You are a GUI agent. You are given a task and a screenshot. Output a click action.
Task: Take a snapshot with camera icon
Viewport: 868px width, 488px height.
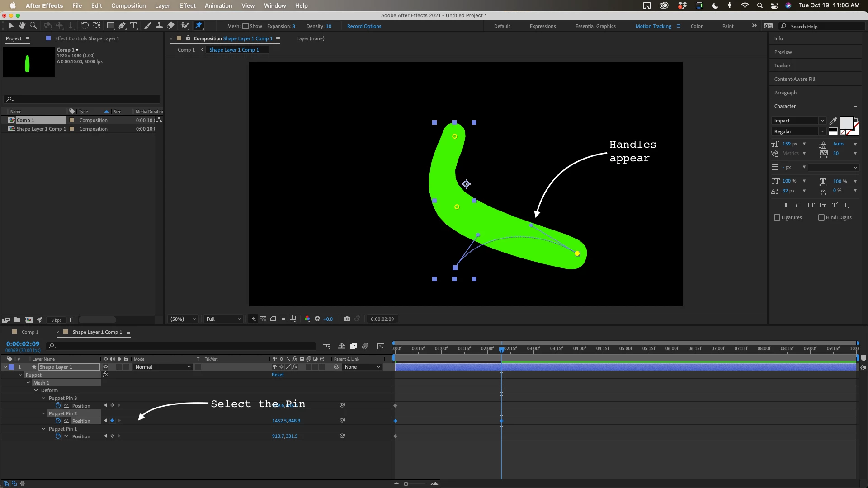pyautogui.click(x=347, y=319)
